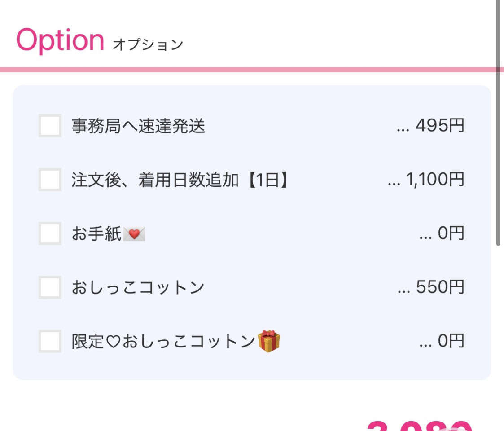Click the 限定♡おしっこコットン label text
The height and width of the screenshot is (431, 504).
(x=163, y=342)
